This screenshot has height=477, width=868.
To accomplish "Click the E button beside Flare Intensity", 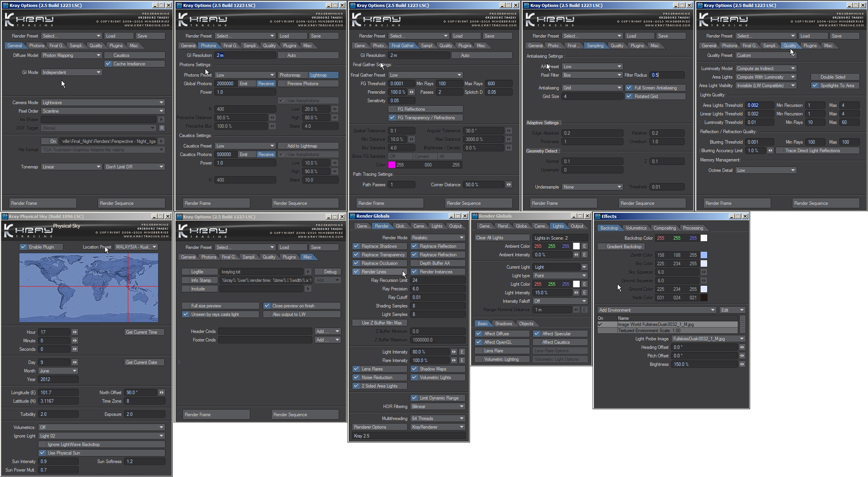I will tap(462, 360).
